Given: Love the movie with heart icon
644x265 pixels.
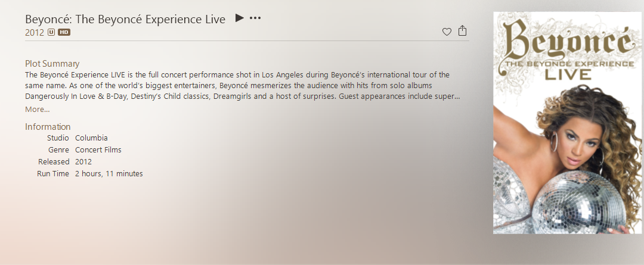Looking at the screenshot, I should 447,32.
